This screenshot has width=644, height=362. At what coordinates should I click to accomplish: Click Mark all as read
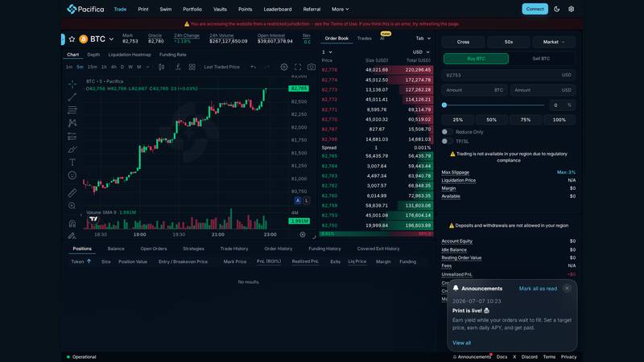coord(538,289)
